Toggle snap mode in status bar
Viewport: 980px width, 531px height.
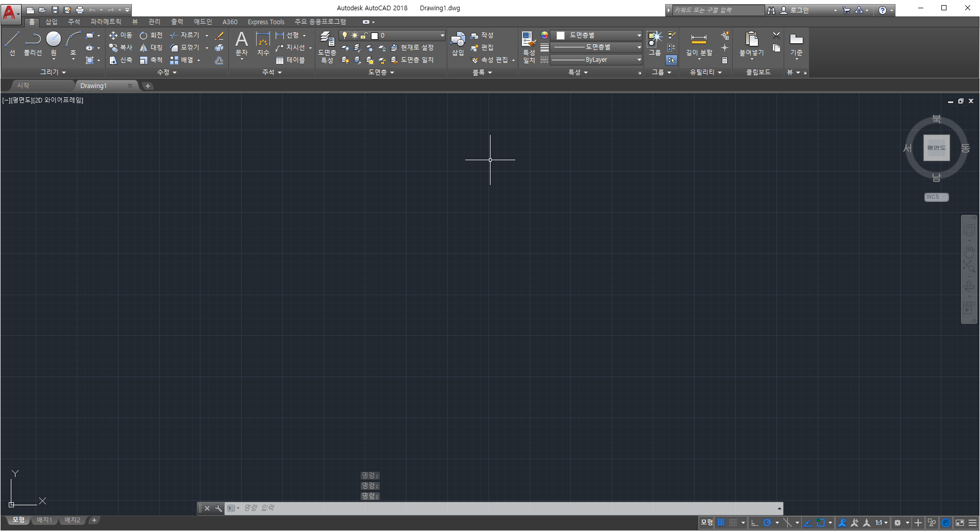(x=733, y=523)
